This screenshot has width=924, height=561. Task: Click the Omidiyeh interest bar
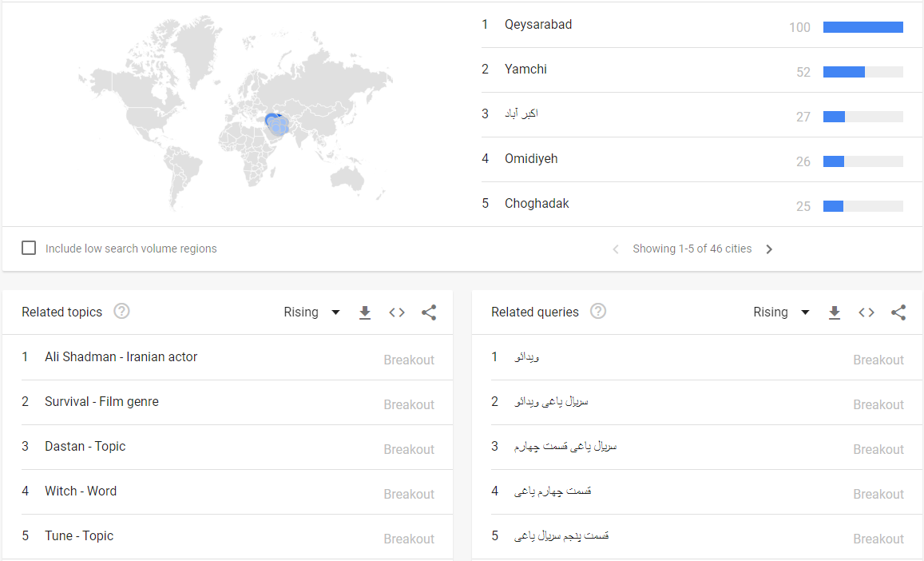pyautogui.click(x=863, y=161)
